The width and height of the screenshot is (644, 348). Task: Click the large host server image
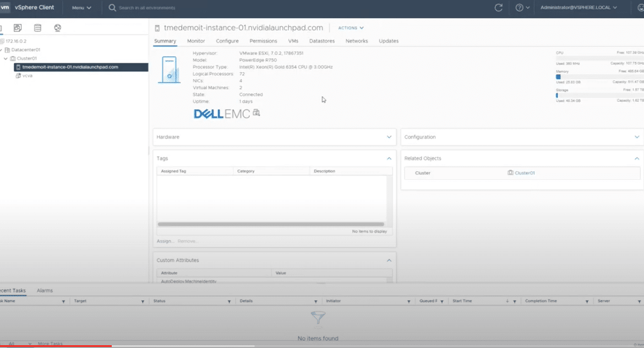tap(169, 70)
